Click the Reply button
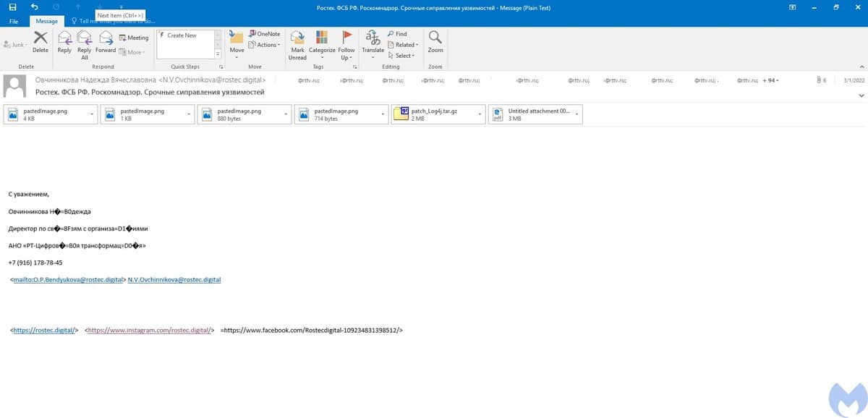The height and width of the screenshot is (418, 868). pos(64,43)
